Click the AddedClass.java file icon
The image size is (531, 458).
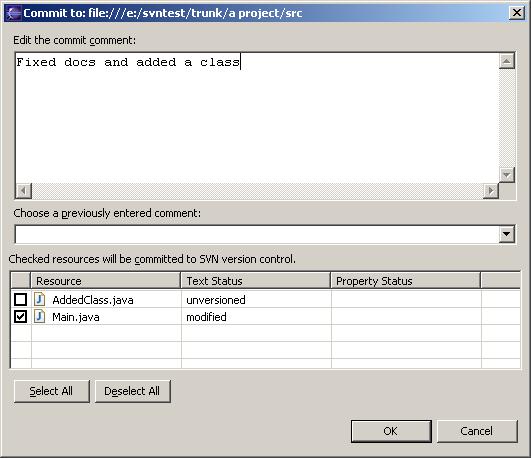pyautogui.click(x=40, y=299)
